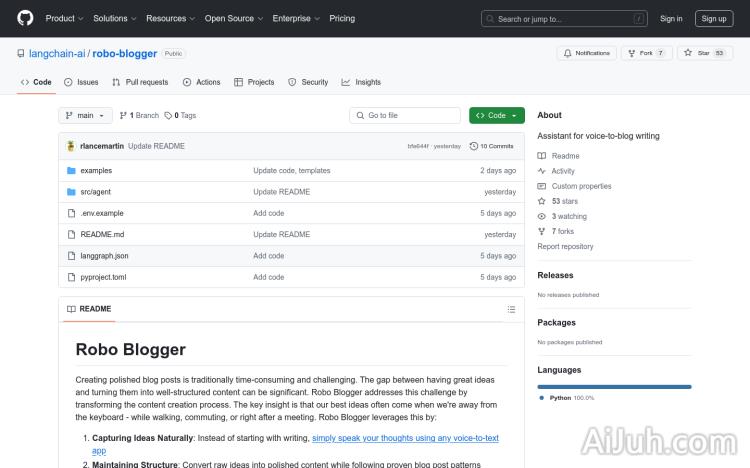This screenshot has width=750, height=468.
Task: Star the robo-blogger repository
Action: coord(698,53)
